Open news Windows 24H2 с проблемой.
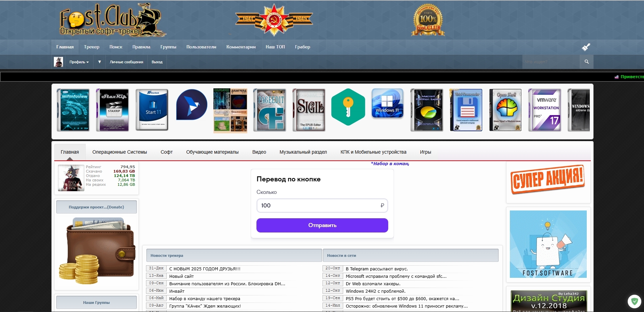 (375, 291)
